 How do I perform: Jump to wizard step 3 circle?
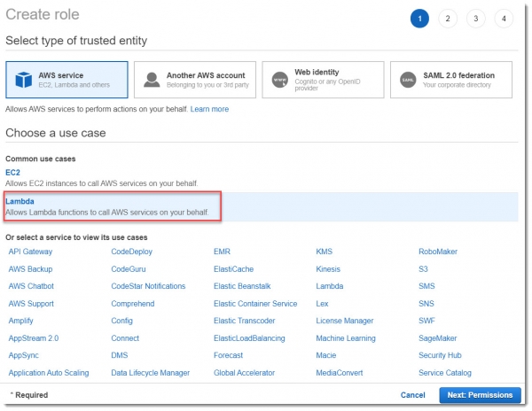coord(476,19)
